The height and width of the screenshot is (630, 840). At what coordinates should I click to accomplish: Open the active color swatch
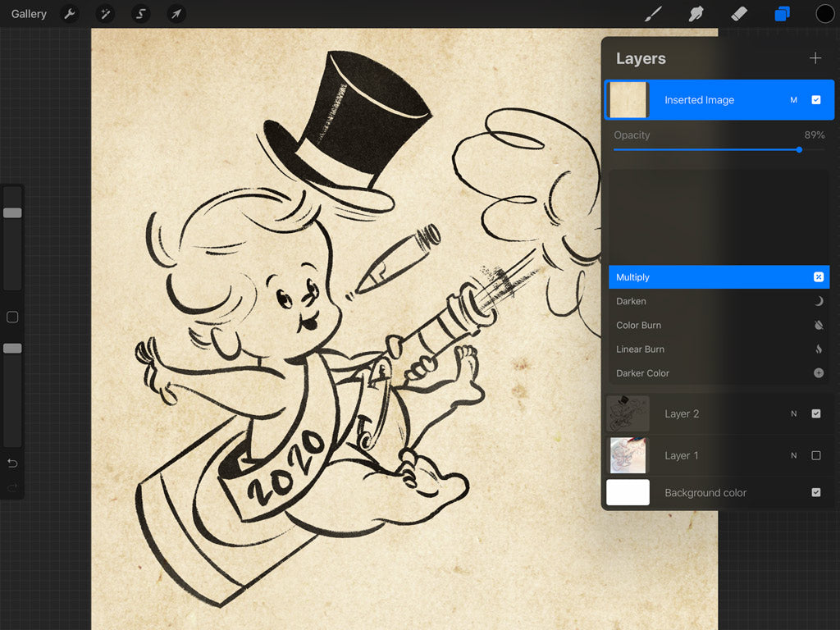point(824,14)
